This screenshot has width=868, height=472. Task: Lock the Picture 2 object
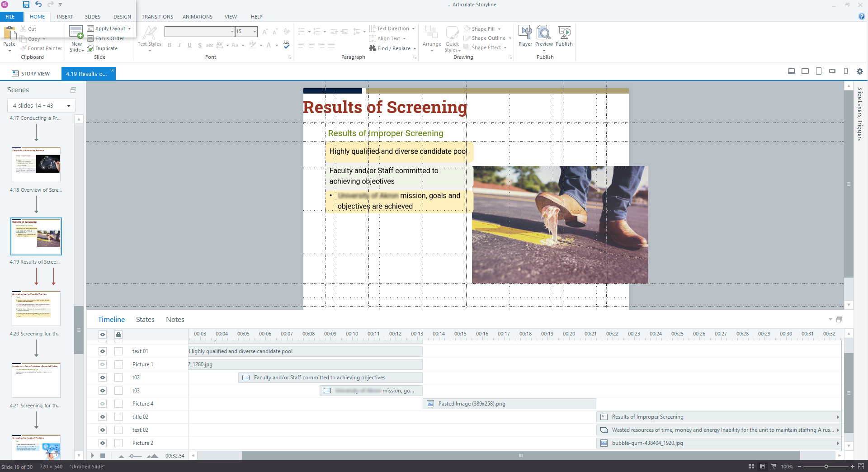coord(118,443)
